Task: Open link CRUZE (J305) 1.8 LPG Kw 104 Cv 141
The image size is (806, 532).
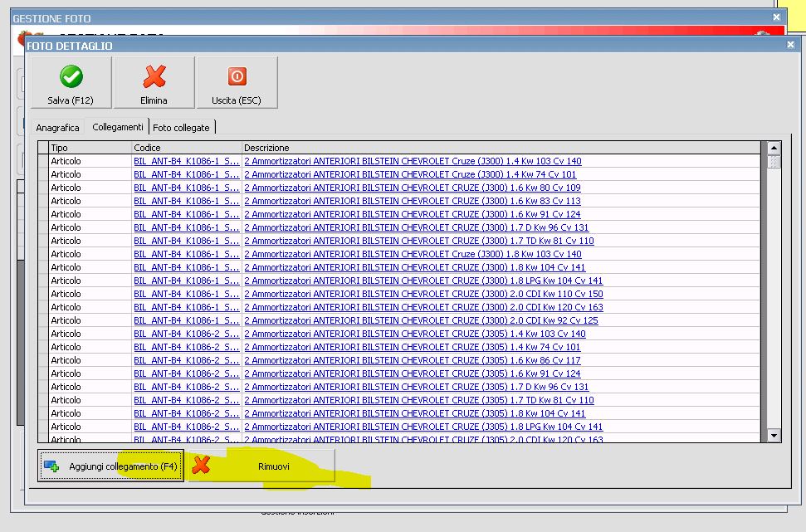Action: coord(423,427)
